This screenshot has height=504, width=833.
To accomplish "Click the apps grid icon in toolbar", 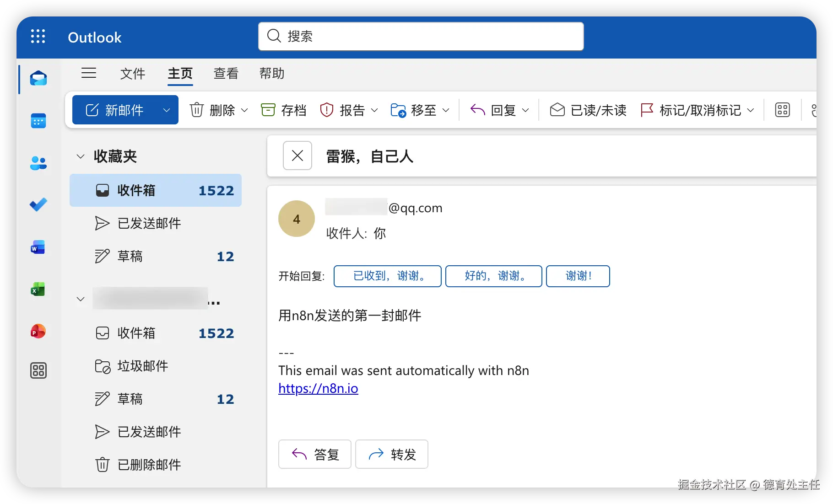I will coord(783,110).
